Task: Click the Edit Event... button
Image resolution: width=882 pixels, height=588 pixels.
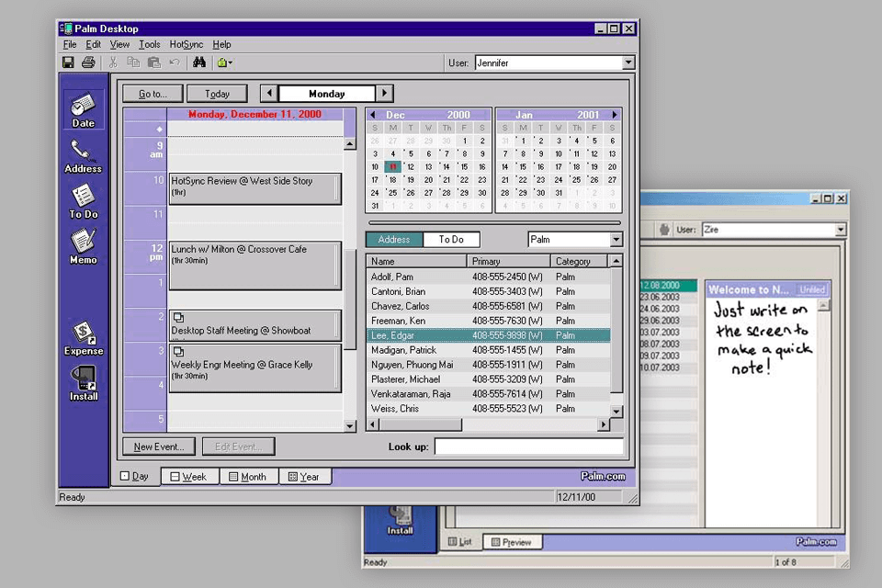Action: 239,447
